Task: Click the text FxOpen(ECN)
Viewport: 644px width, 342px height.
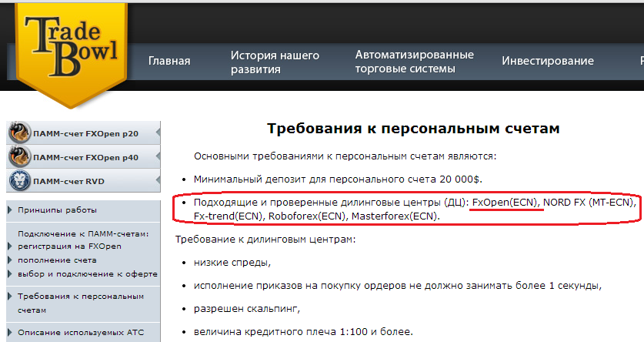Action: (x=505, y=203)
